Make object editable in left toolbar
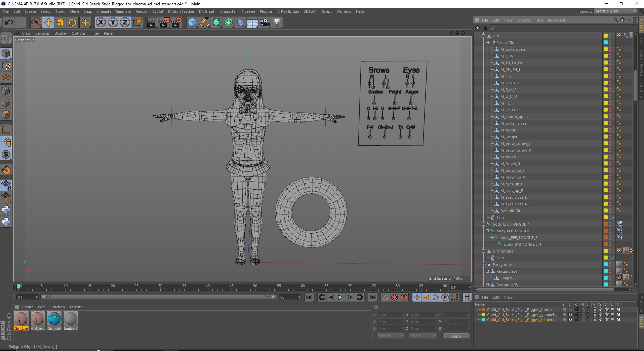Screen dimensions: 644x351 click(x=6, y=38)
